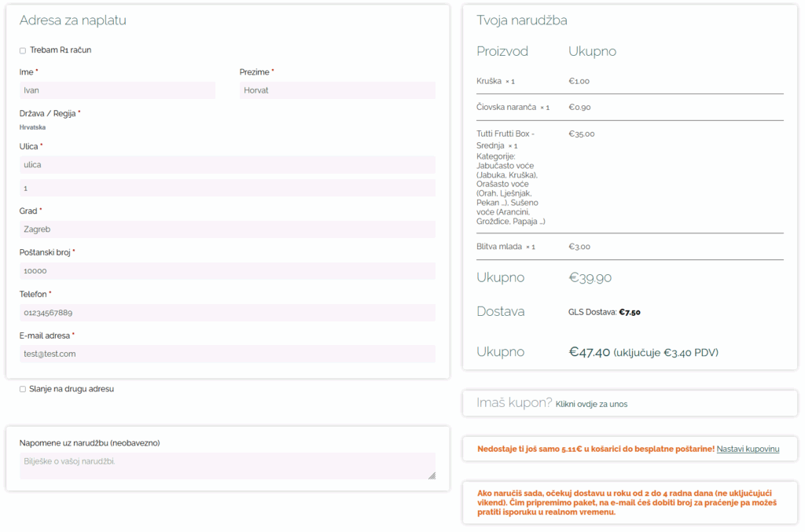Focus the E-mail adresa field
The image size is (805, 532).
[227, 354]
